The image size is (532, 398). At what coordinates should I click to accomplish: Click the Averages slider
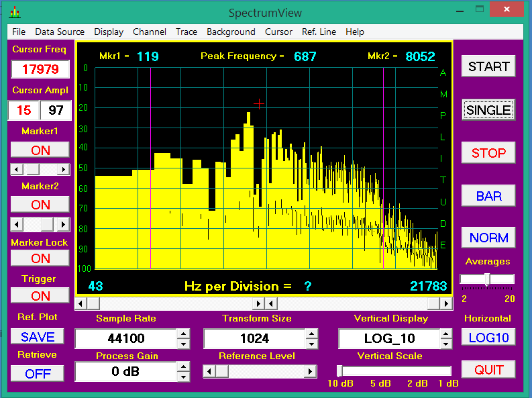coord(487,279)
